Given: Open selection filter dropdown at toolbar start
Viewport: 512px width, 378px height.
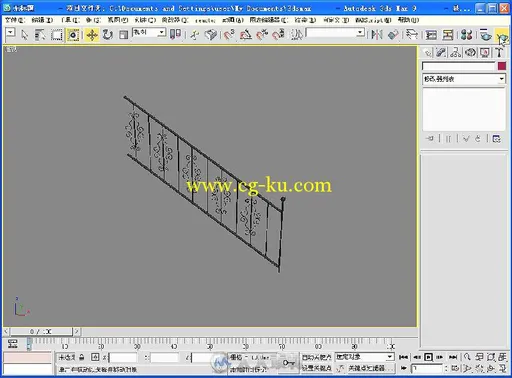Looking at the screenshot, I should point(10,33).
